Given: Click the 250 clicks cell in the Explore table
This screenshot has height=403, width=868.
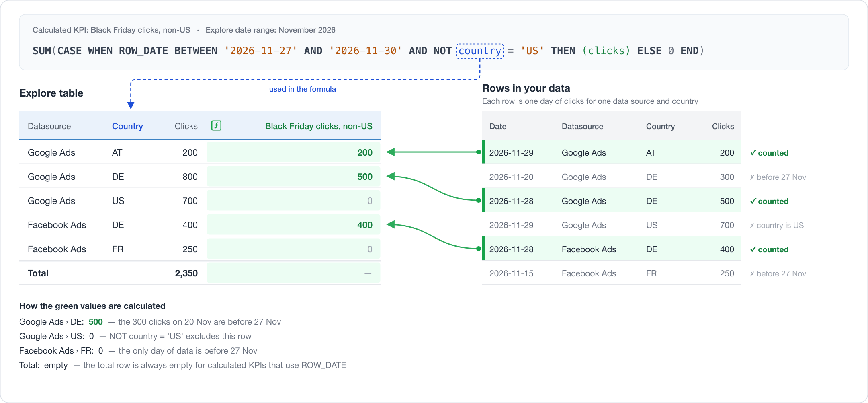Looking at the screenshot, I should [x=190, y=249].
